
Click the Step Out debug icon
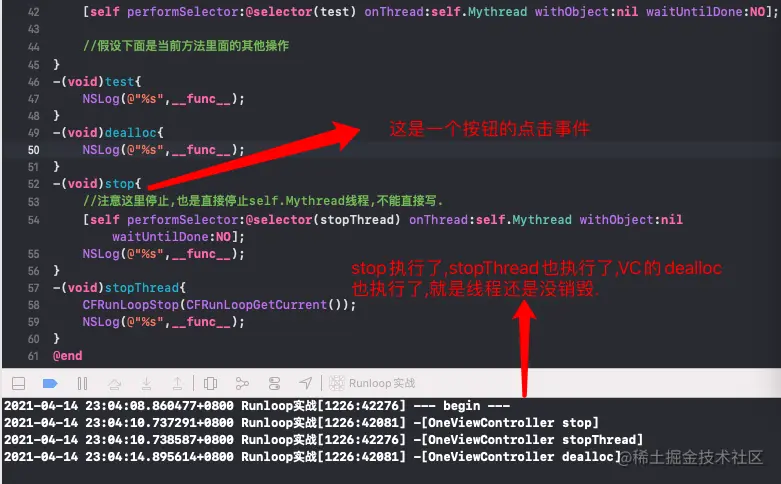pyautogui.click(x=177, y=383)
